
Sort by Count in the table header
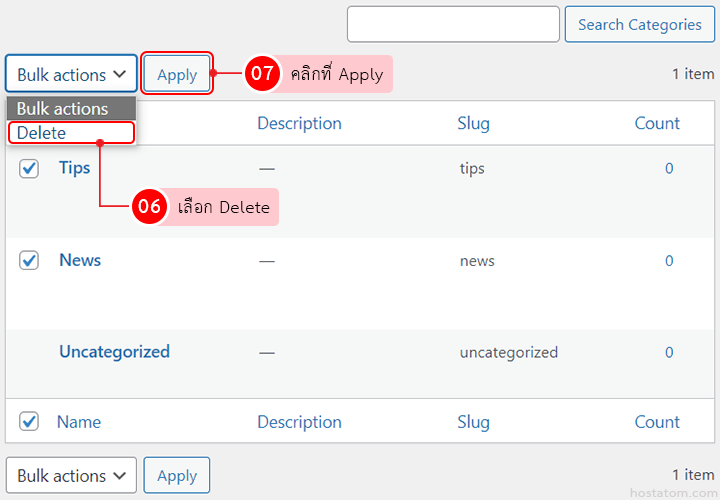657,124
